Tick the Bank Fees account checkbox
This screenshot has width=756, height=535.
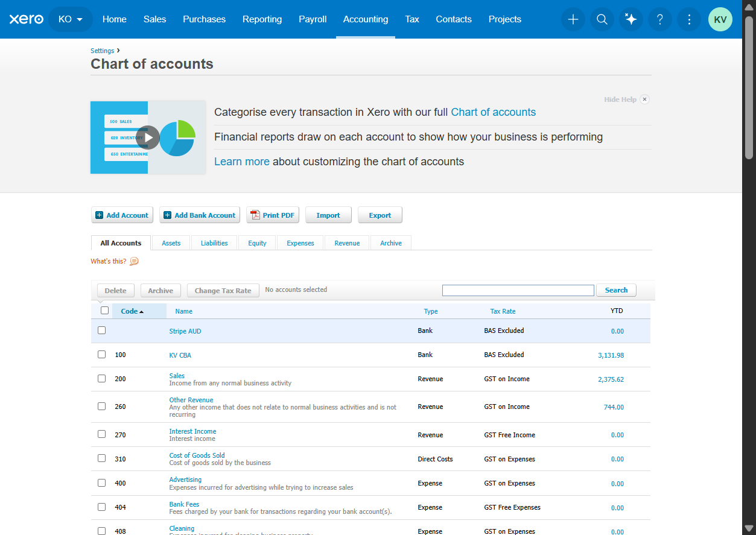click(101, 507)
